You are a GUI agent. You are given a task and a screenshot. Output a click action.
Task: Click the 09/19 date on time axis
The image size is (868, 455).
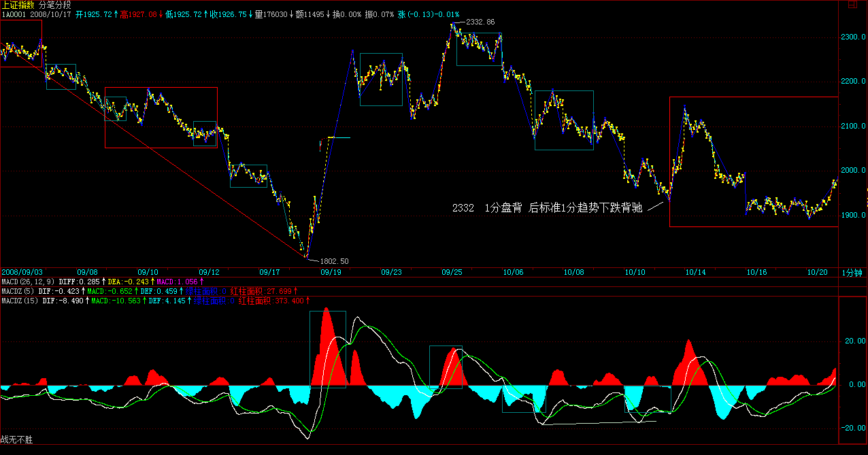point(331,272)
